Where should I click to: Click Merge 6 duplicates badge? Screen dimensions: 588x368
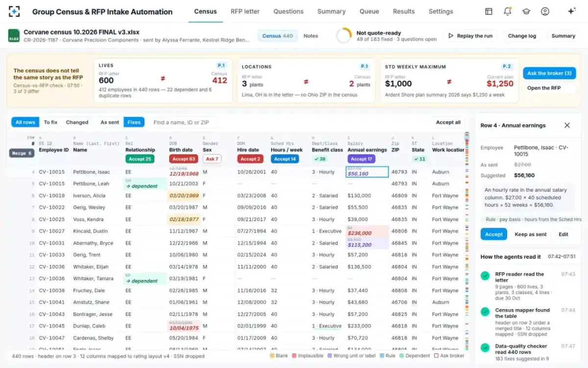22,153
